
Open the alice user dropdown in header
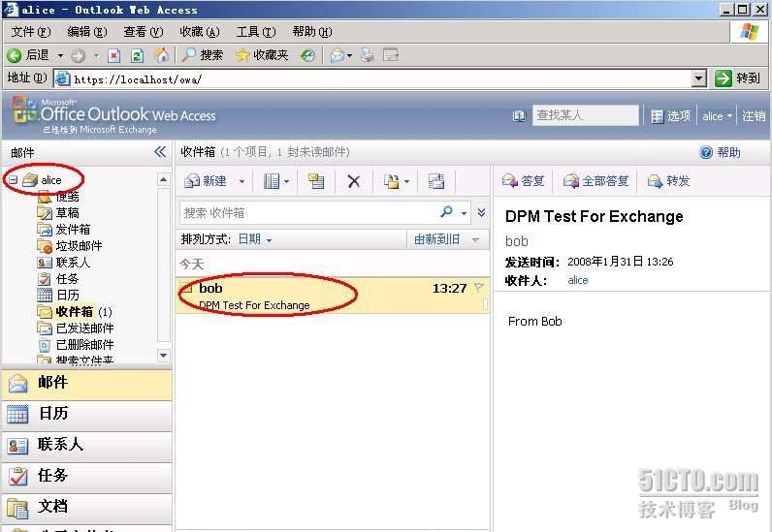click(717, 116)
